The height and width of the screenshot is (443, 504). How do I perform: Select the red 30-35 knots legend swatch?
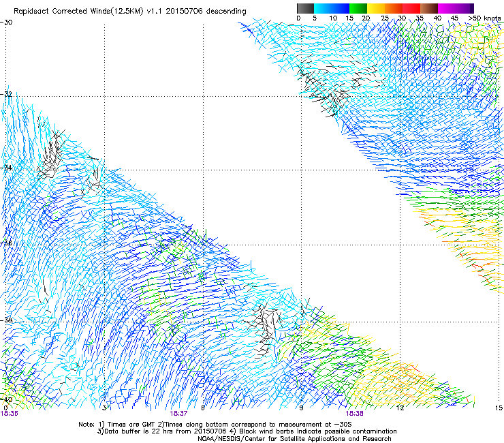click(411, 8)
